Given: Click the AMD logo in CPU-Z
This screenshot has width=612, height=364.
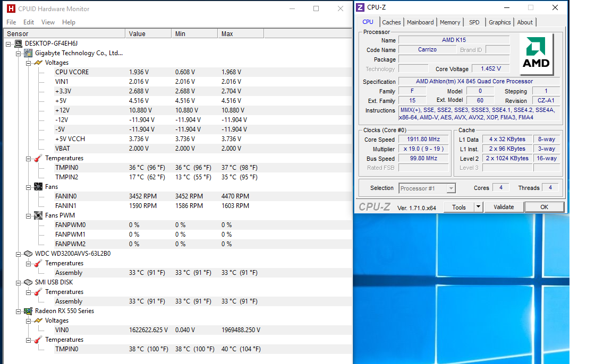Looking at the screenshot, I should (536, 54).
